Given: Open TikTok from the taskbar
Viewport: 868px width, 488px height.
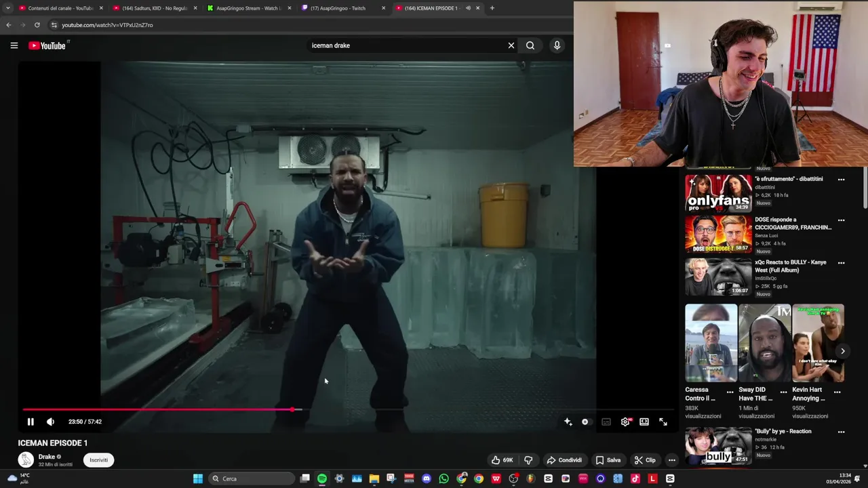Looking at the screenshot, I should 635,479.
